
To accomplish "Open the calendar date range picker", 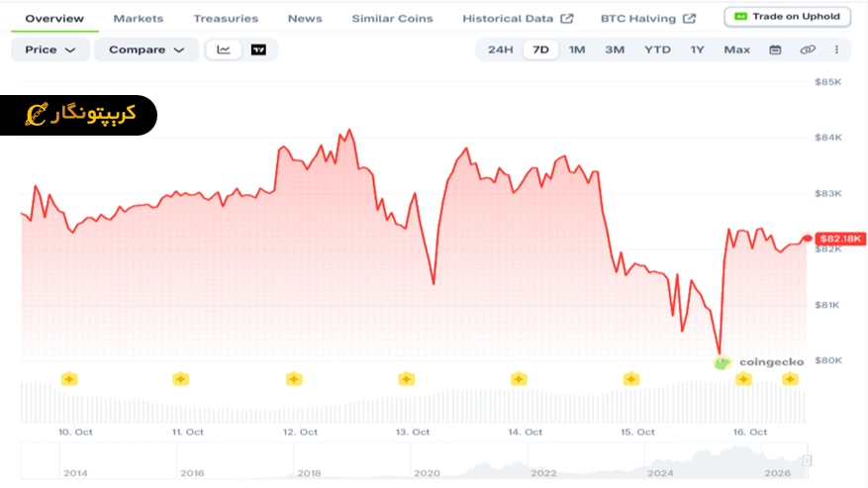I will point(775,49).
